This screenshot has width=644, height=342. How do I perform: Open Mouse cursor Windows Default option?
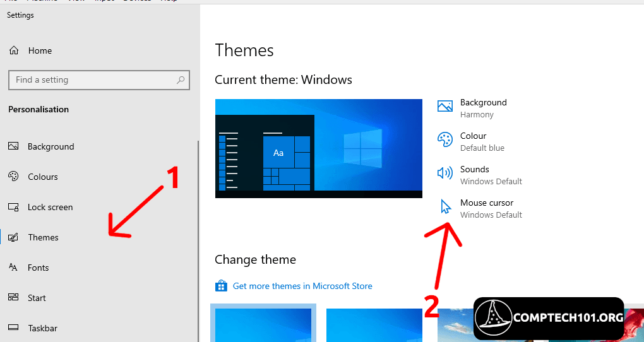[491, 209]
